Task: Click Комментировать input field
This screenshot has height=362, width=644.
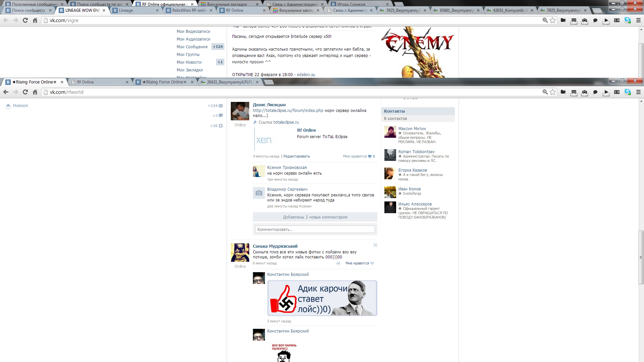Action: [315, 229]
